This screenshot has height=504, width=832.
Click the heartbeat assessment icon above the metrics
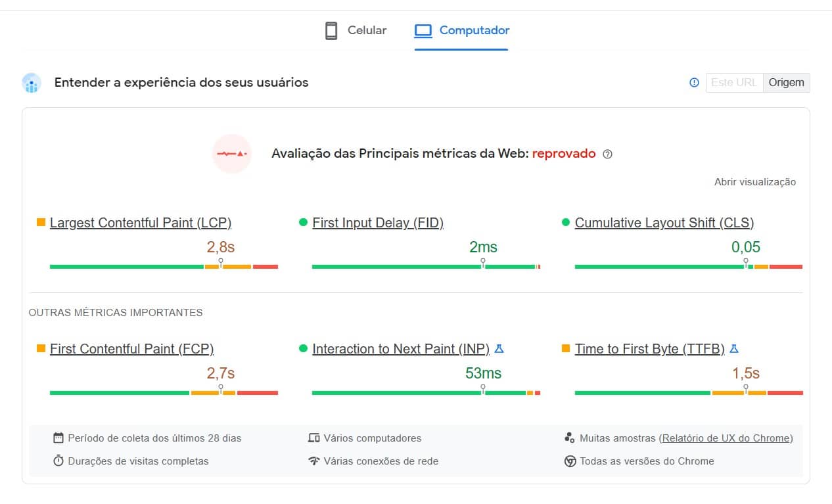232,153
